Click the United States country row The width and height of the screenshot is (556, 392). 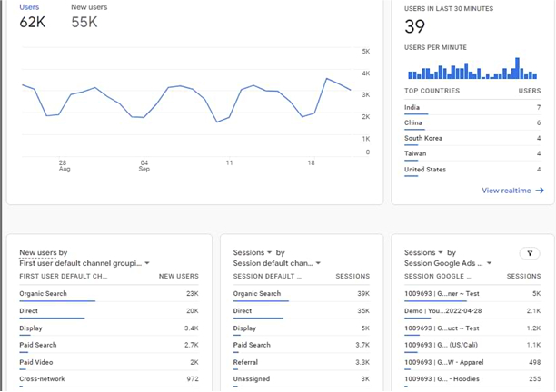(425, 170)
